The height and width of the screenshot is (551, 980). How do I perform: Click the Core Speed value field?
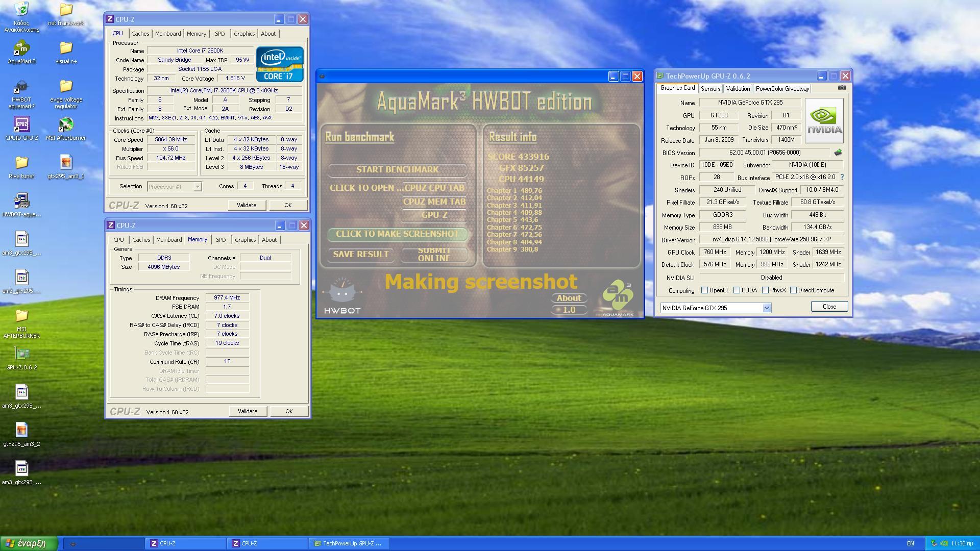point(171,139)
